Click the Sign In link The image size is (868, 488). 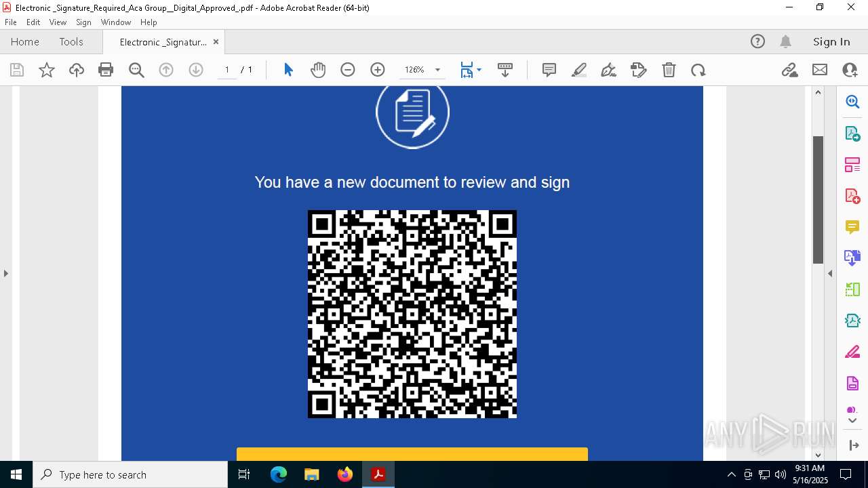coord(831,41)
